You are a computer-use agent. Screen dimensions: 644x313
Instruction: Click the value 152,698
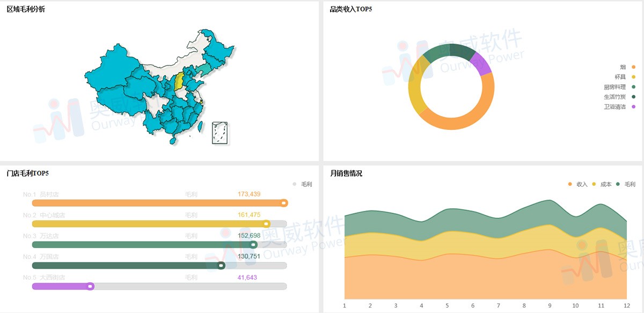[249, 236]
